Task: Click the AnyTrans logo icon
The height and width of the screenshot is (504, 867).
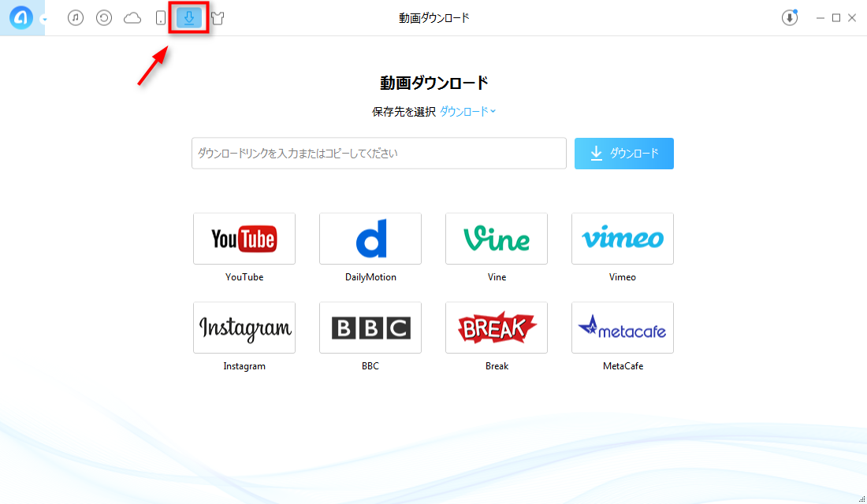Action: click(21, 17)
